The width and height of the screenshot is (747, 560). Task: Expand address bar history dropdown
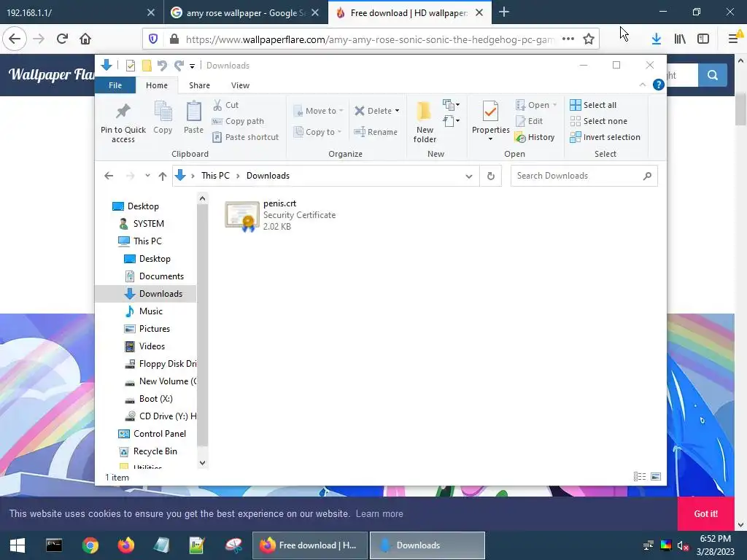469,176
